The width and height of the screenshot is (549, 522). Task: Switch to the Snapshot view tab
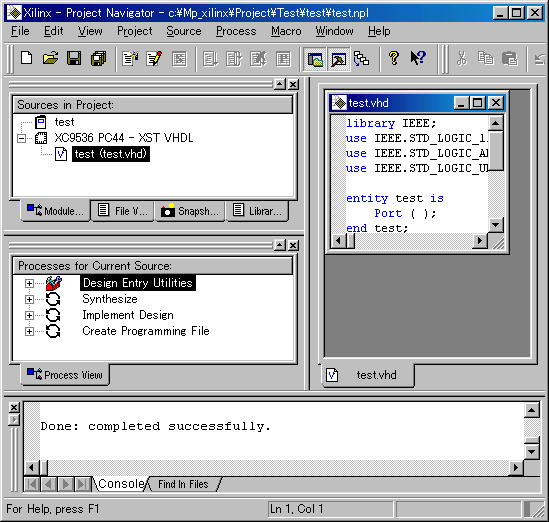(x=190, y=211)
